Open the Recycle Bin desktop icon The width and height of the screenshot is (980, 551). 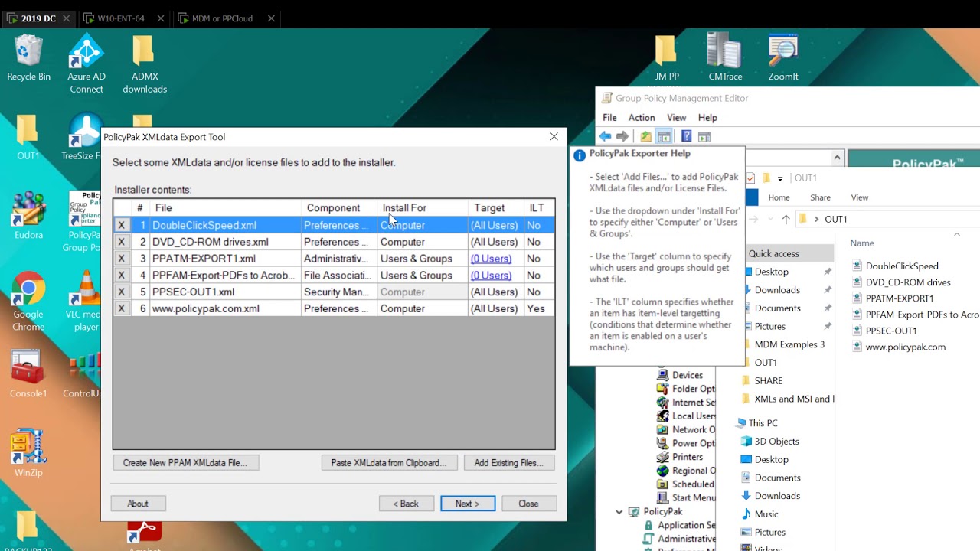(28, 58)
